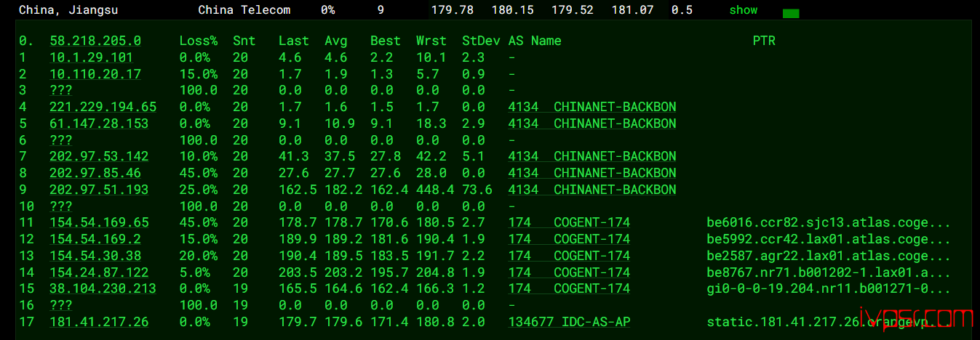Viewport: 980px width, 340px height.
Task: Click the 181.07 value in top row
Action: coord(632,10)
